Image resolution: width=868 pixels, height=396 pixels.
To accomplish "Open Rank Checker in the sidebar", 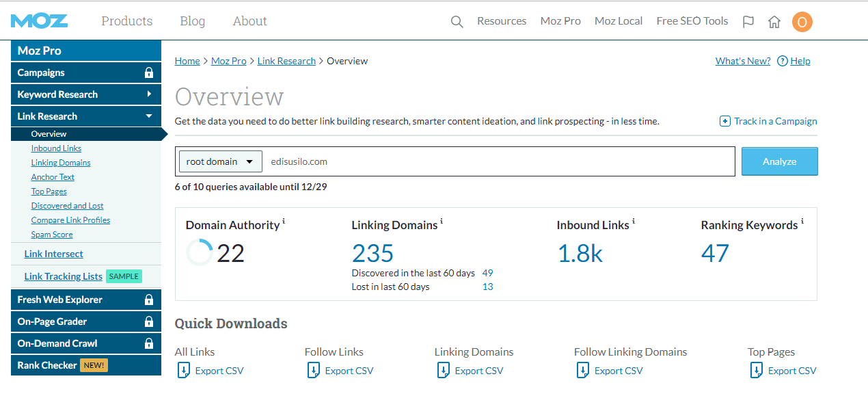I will (x=47, y=365).
